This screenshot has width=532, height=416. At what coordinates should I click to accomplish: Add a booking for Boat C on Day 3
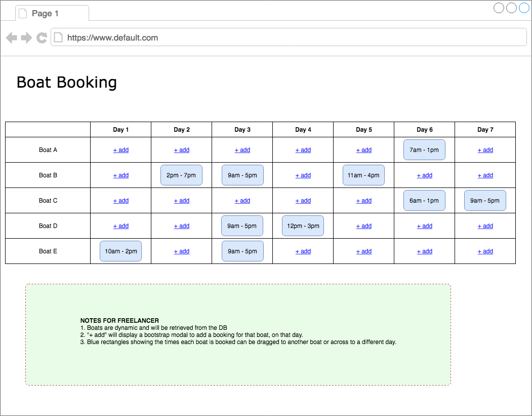point(242,201)
